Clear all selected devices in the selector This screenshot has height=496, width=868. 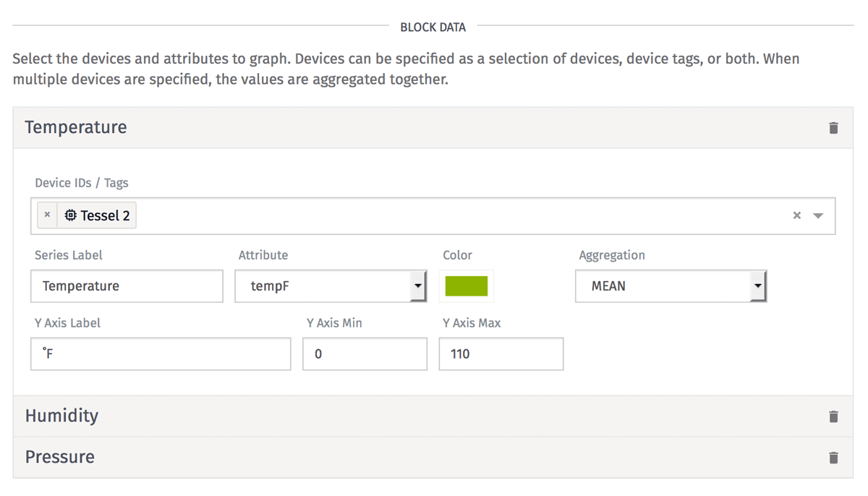pyautogui.click(x=796, y=215)
